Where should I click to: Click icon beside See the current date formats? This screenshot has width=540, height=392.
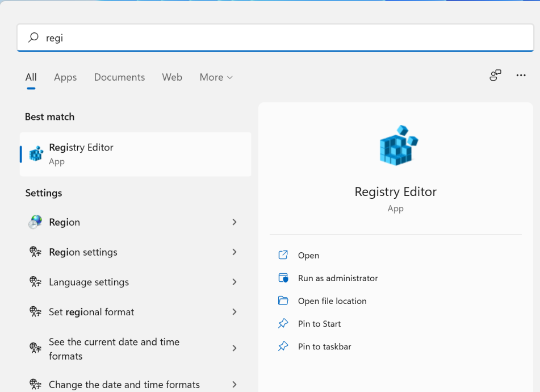pyautogui.click(x=35, y=348)
